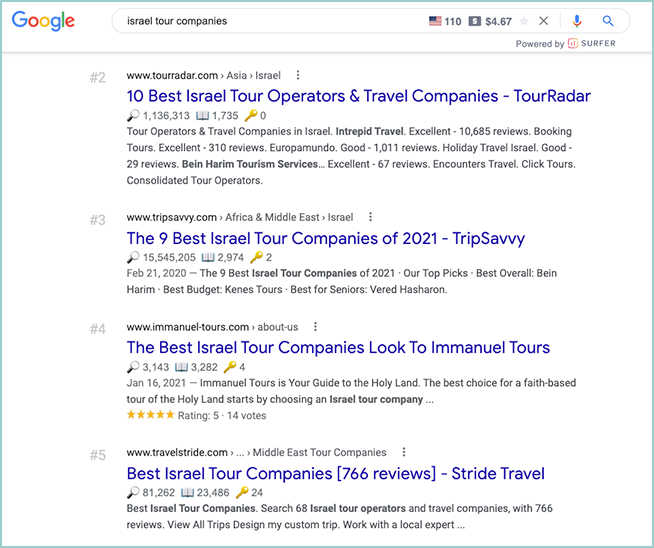654x548 pixels.
Task: Open the three-dot menu for tripsavvy.com
Action: [x=370, y=216]
